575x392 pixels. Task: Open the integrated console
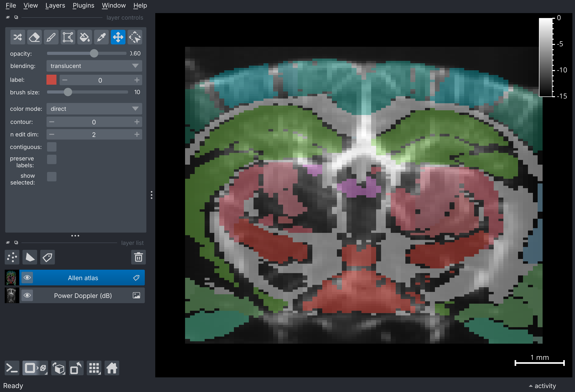[12, 368]
